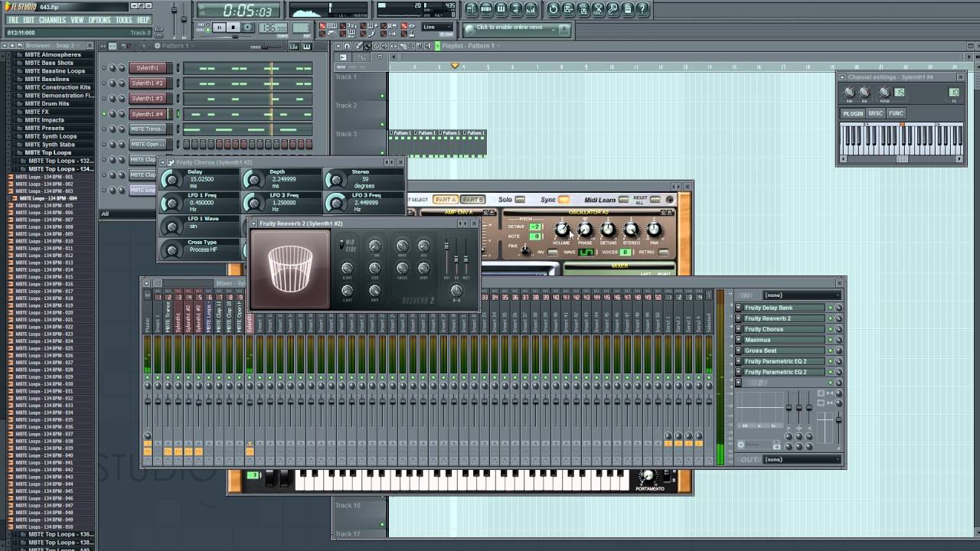Viewport: 980px width, 551px height.
Task: Select the Sylenth1 #2 channel button
Action: click(x=147, y=83)
